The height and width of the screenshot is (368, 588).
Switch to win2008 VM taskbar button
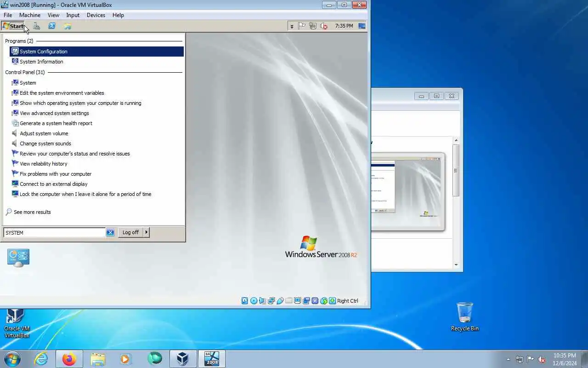coord(212,359)
